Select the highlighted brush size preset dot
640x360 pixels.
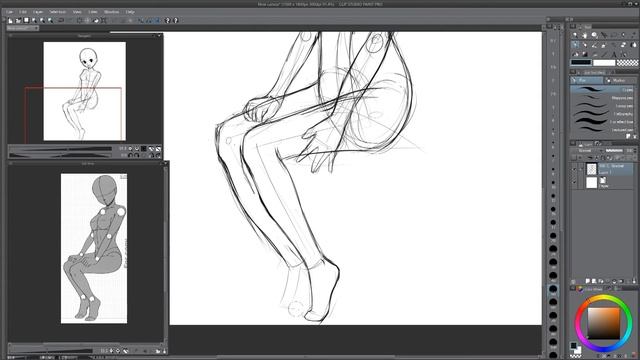tap(553, 289)
